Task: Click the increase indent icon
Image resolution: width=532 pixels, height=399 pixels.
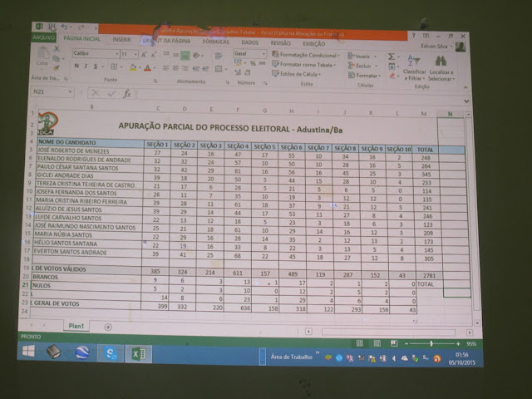Action: click(205, 68)
